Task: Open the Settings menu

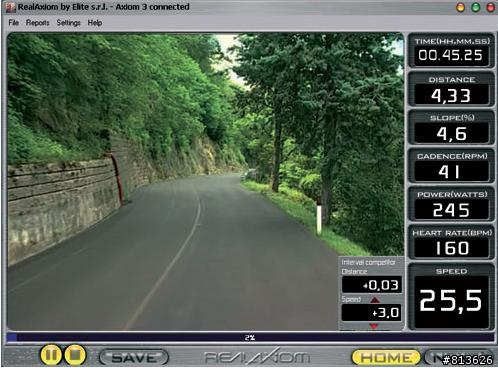Action: pyautogui.click(x=68, y=23)
